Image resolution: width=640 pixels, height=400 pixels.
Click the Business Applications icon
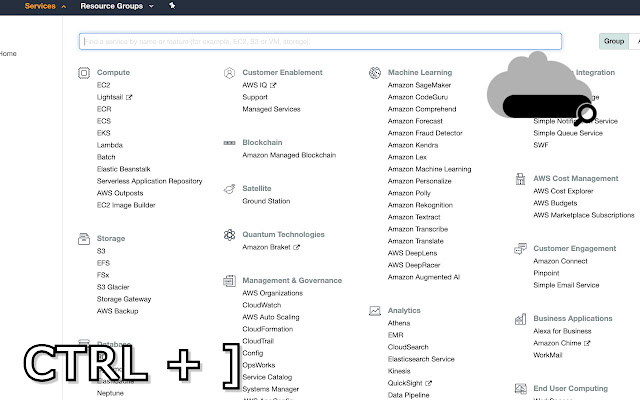tap(520, 319)
